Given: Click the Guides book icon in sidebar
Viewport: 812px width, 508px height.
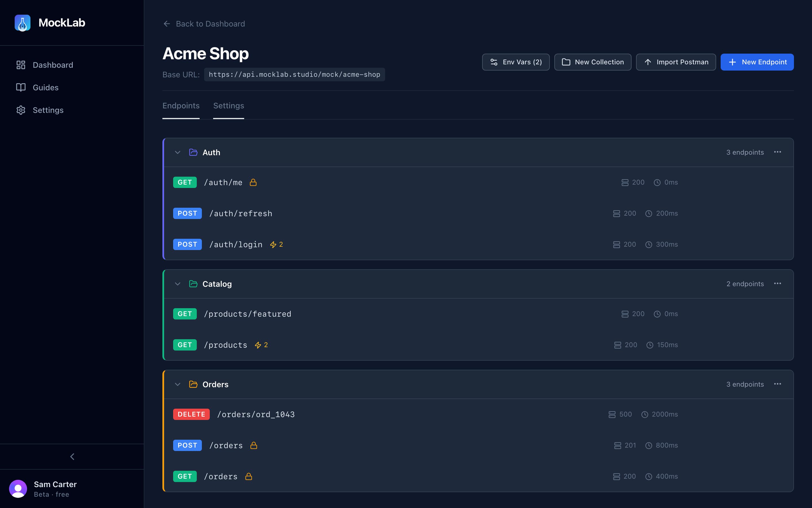Looking at the screenshot, I should click(21, 87).
